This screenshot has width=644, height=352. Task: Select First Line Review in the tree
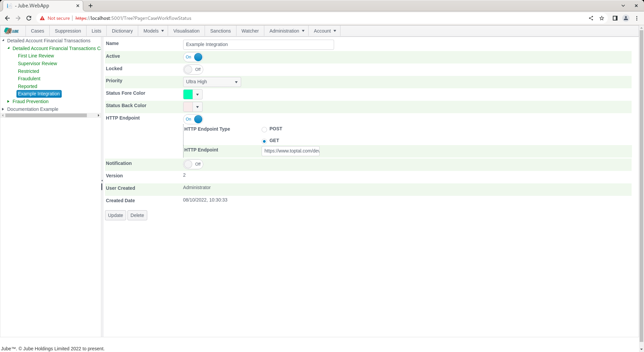click(36, 56)
